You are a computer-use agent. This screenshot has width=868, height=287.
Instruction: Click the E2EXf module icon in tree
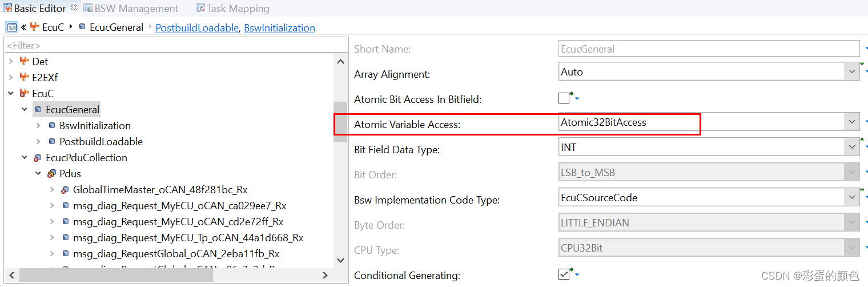24,77
